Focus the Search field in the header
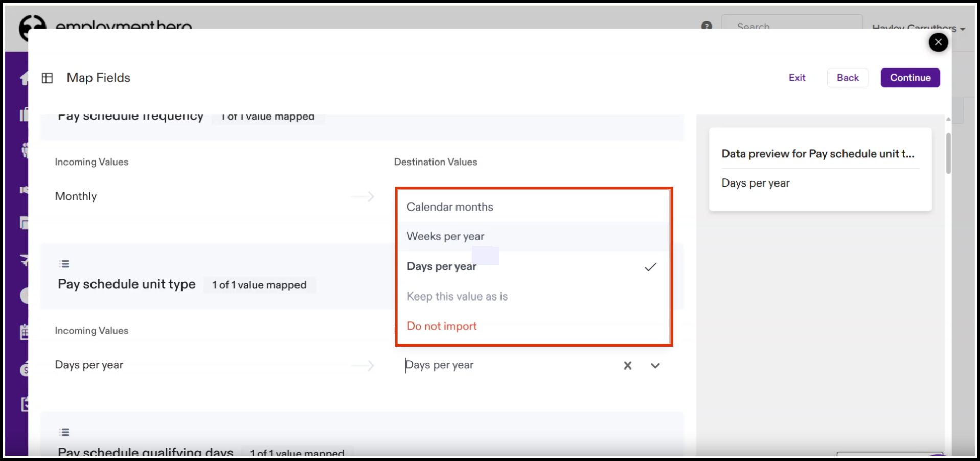Viewport: 980px width, 461px height. [x=791, y=26]
